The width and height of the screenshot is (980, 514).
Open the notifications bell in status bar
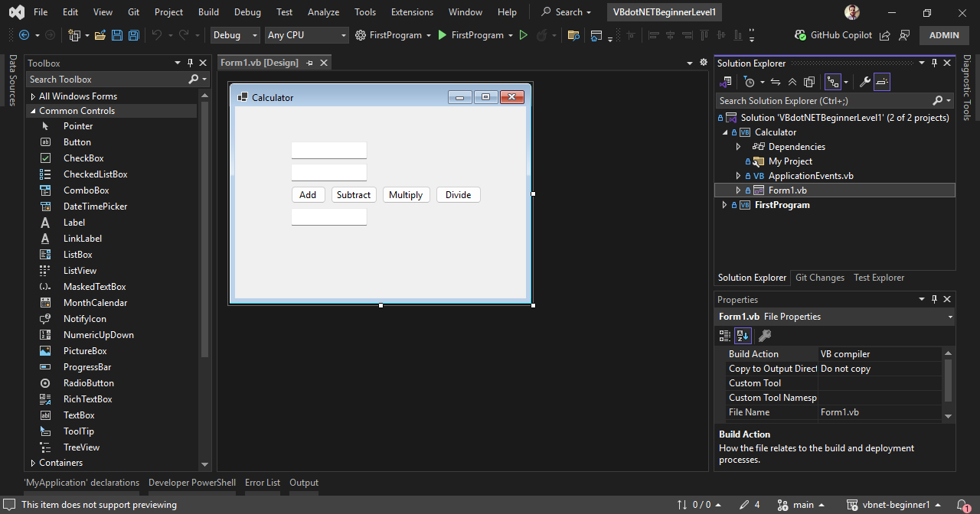pos(963,505)
